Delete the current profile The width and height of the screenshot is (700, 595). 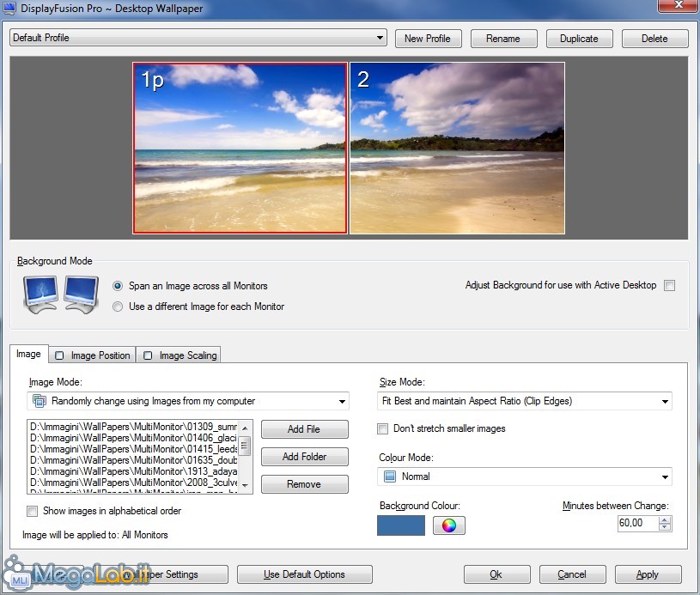click(x=655, y=39)
